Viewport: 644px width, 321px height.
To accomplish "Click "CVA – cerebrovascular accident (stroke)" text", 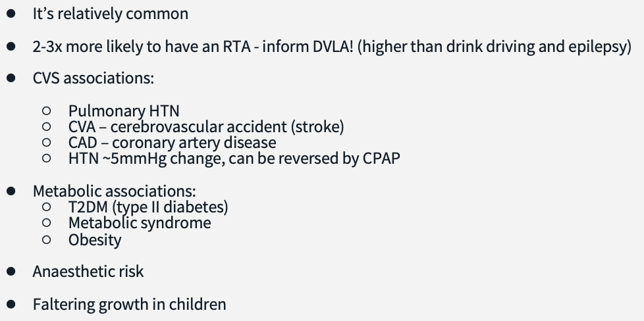I will pos(206,127).
